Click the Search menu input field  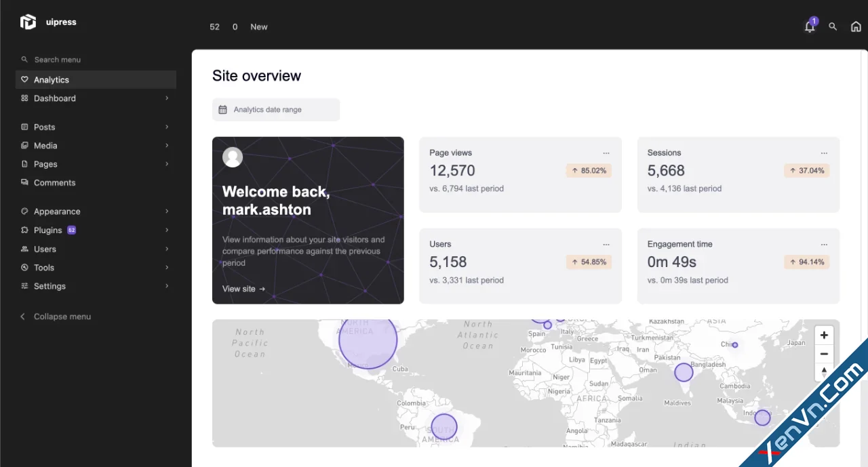57,59
